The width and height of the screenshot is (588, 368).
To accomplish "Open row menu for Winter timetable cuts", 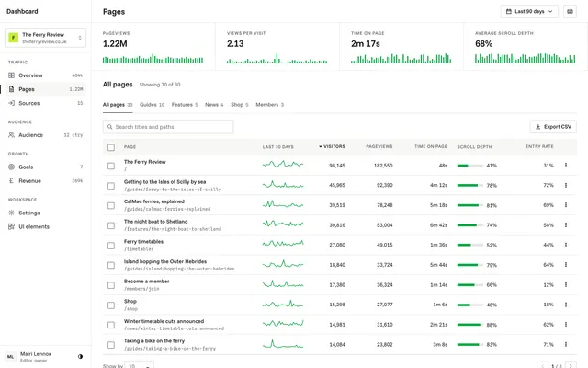I will 566,325.
